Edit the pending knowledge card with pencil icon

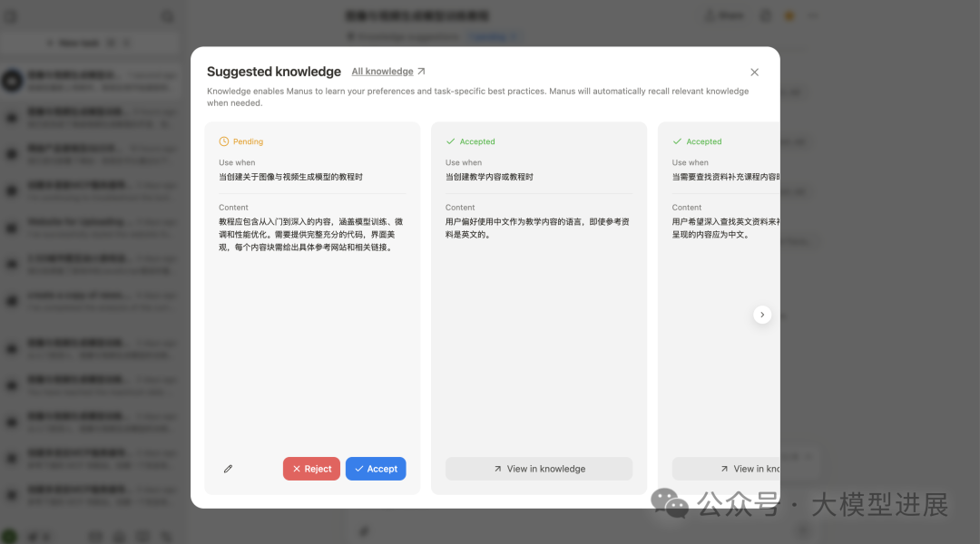point(228,469)
